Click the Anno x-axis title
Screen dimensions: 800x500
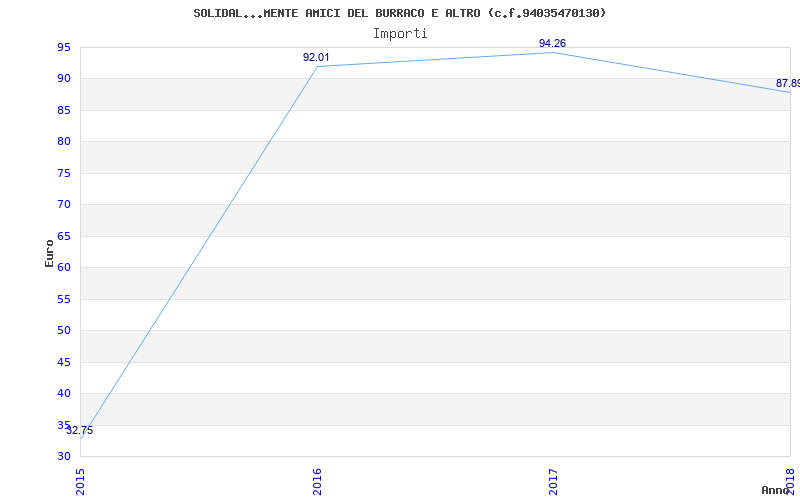775,490
